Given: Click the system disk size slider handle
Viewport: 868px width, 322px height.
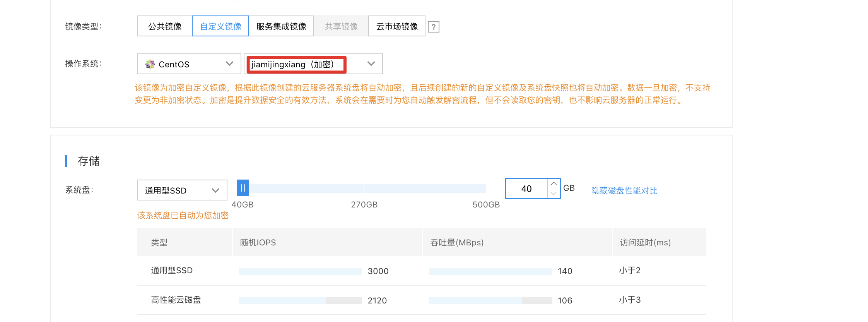Looking at the screenshot, I should (x=243, y=188).
